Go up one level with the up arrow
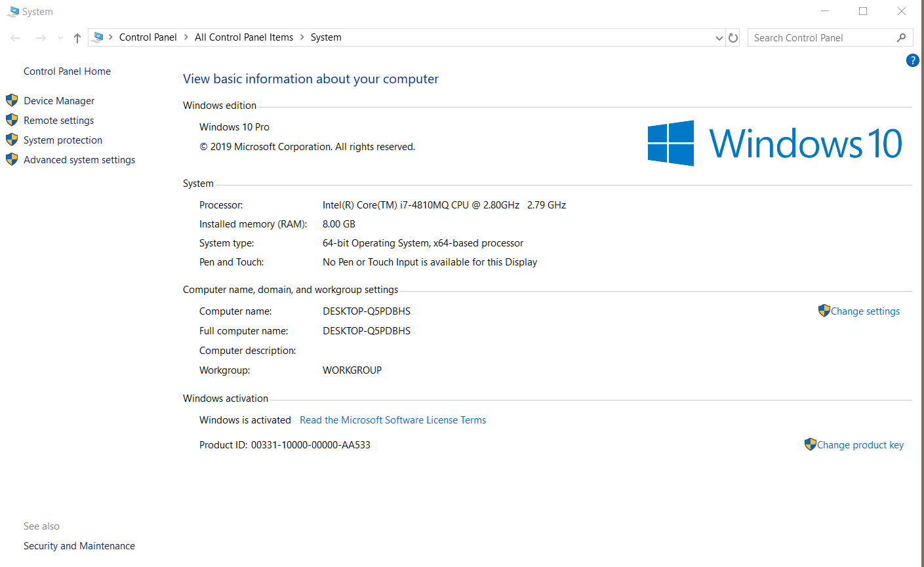This screenshot has width=924, height=567. 77,38
